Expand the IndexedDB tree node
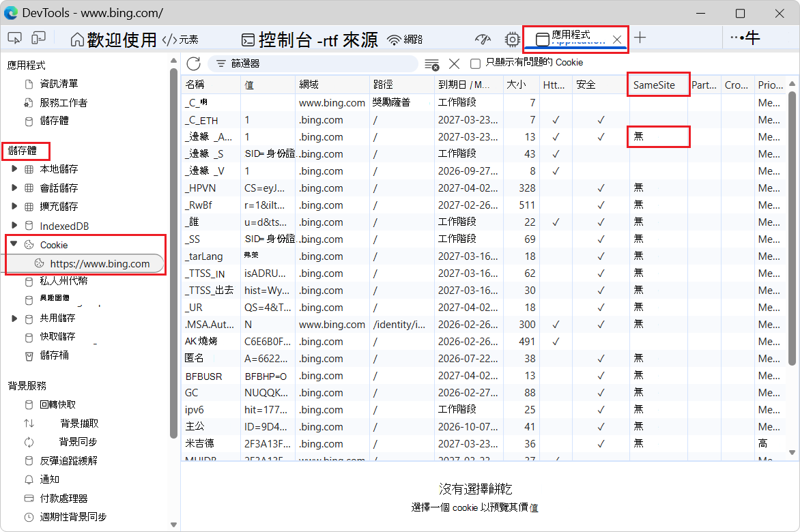This screenshot has height=532, width=800. click(14, 225)
